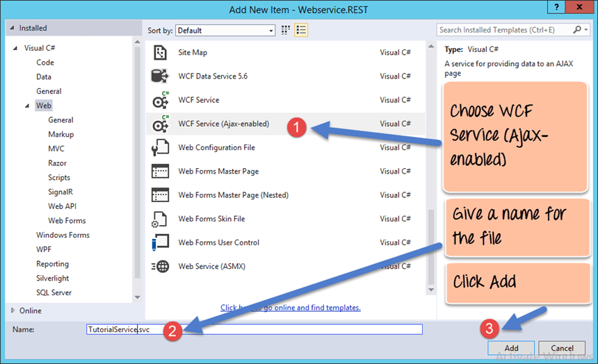The width and height of the screenshot is (598, 364).
Task: Expand the Online section
Action: click(x=13, y=311)
